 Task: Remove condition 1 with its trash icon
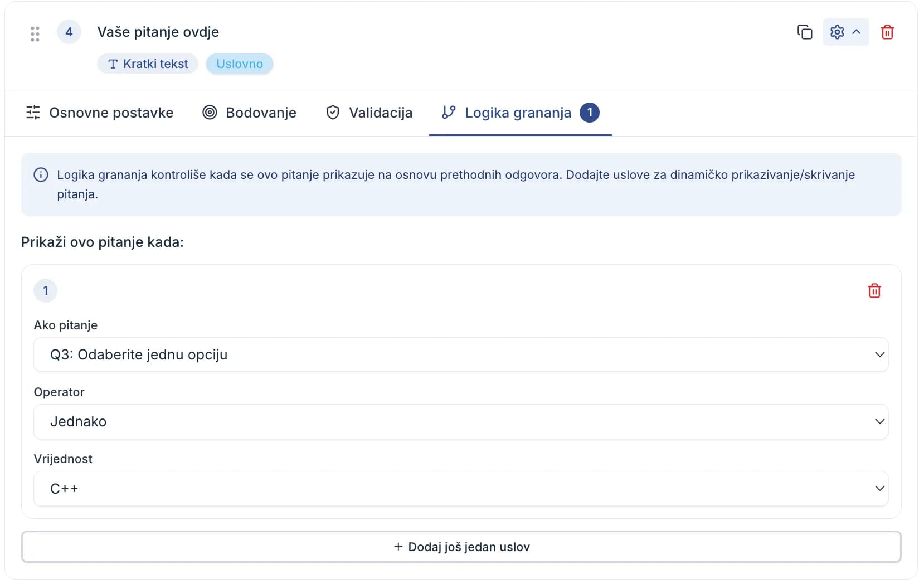(874, 291)
